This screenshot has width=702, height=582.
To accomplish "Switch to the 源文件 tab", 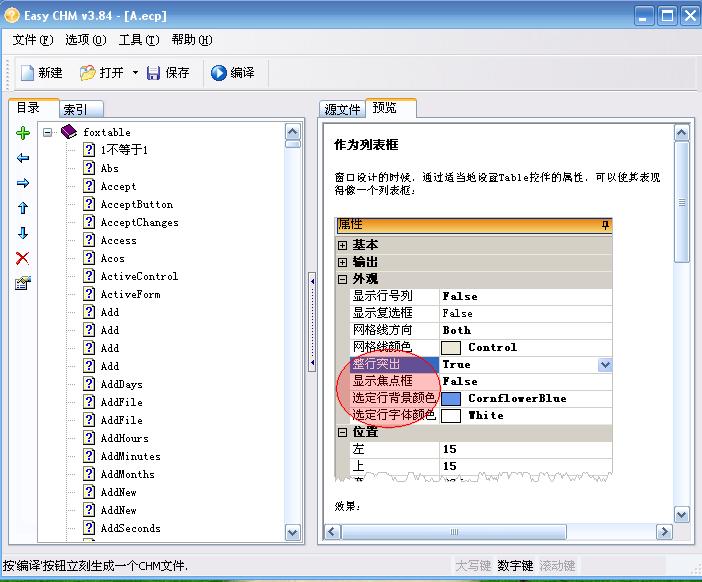I will 342,109.
